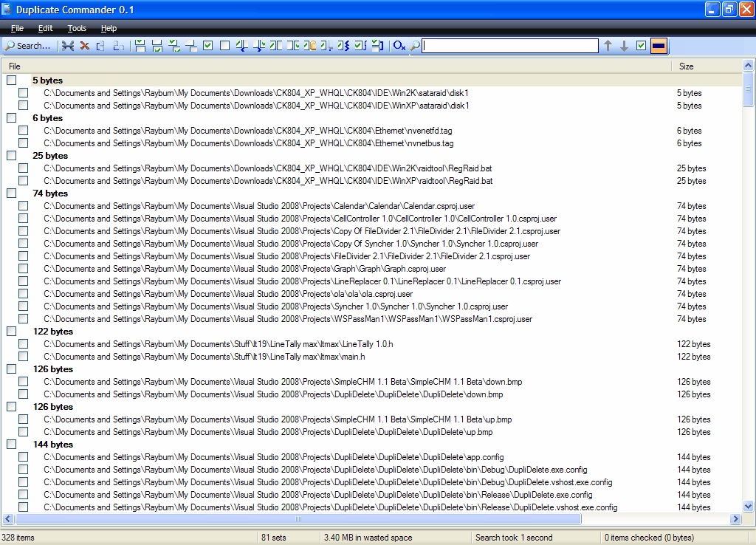756x545 pixels.
Task: Click the check icon with dotted vertical line
Action: [x=326, y=46]
